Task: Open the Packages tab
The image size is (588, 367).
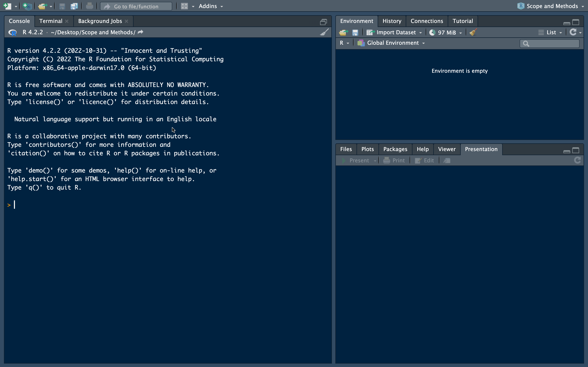Action: (x=395, y=149)
